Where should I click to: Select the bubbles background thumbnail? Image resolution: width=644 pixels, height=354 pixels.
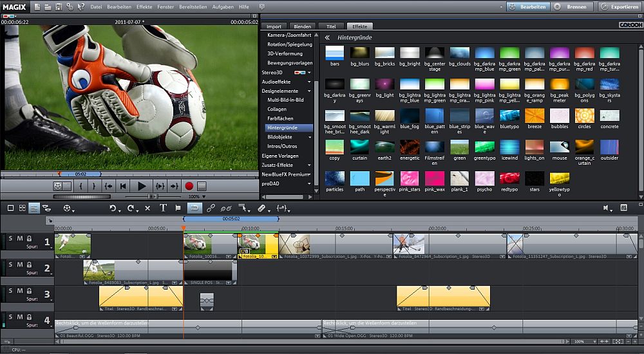559,116
